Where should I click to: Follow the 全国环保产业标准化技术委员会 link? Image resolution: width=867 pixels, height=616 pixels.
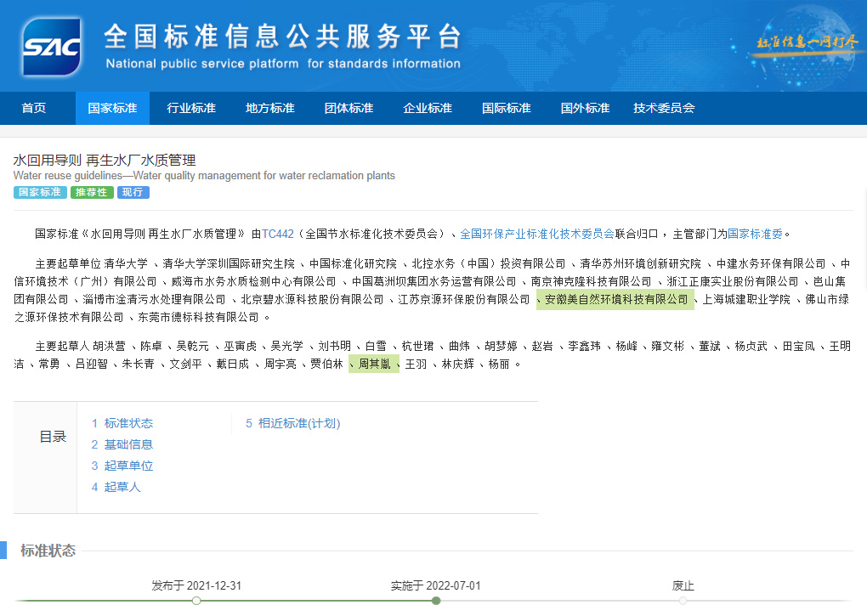(537, 234)
